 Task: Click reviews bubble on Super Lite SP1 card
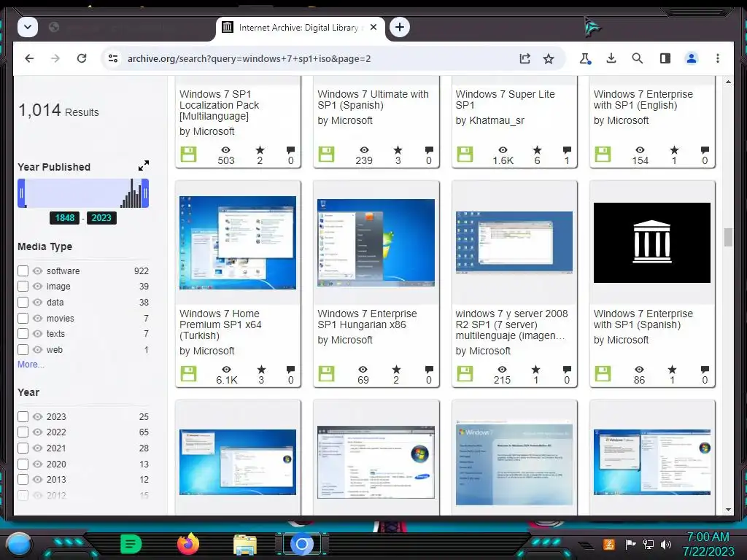tap(567, 150)
